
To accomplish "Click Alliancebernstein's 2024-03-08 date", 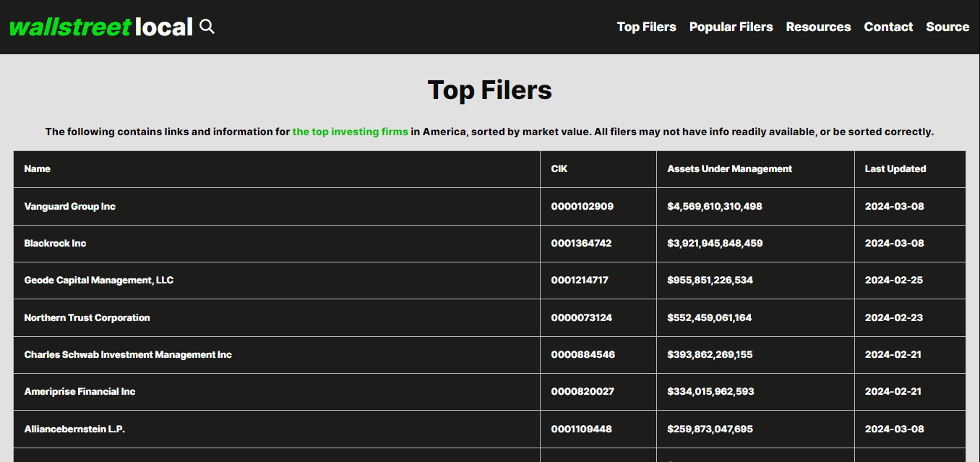I will [x=895, y=429].
